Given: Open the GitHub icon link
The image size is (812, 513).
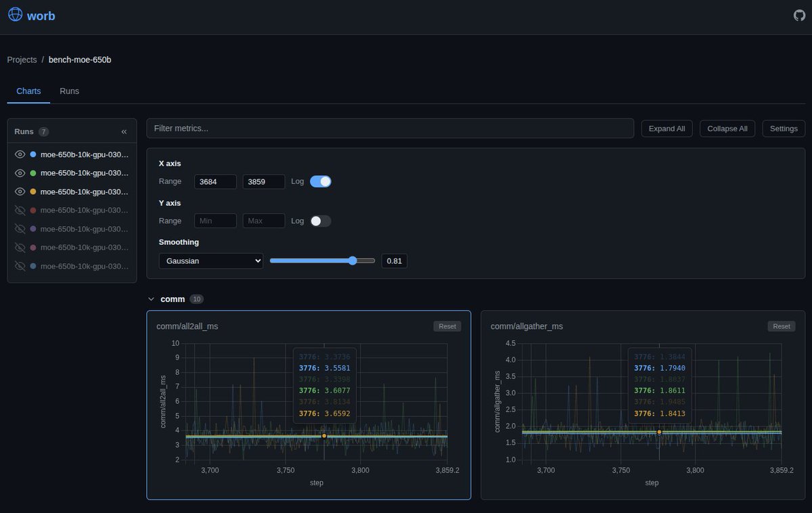Looking at the screenshot, I should 799,16.
